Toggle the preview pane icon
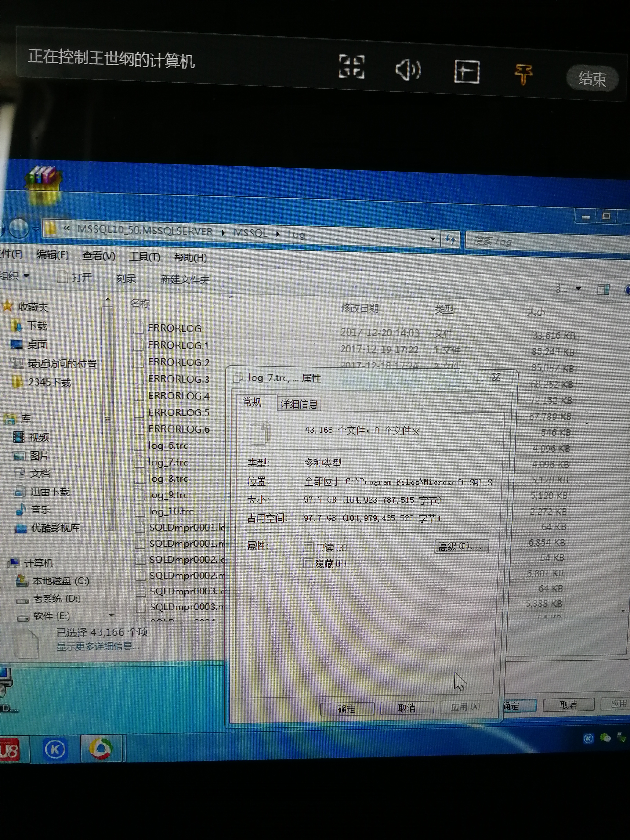 click(603, 290)
